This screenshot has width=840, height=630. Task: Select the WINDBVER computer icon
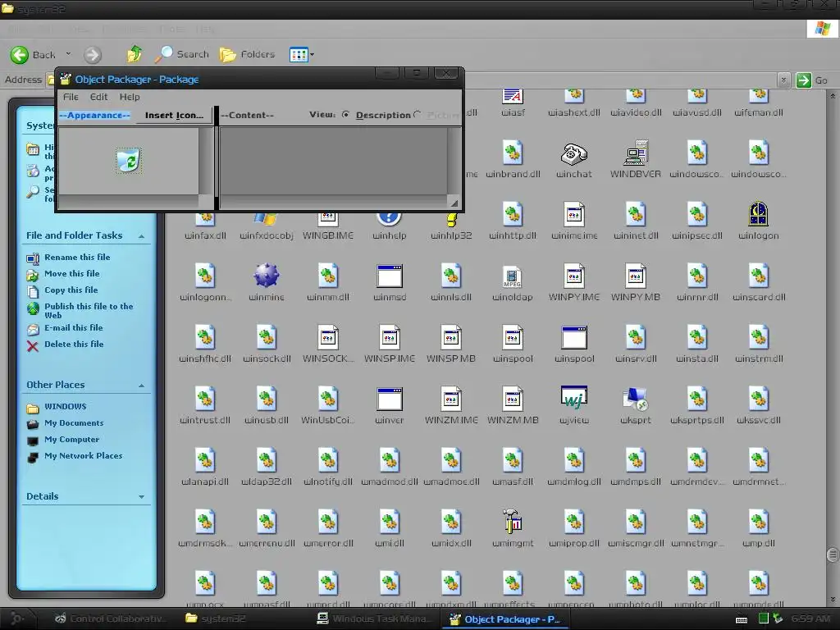pos(636,153)
